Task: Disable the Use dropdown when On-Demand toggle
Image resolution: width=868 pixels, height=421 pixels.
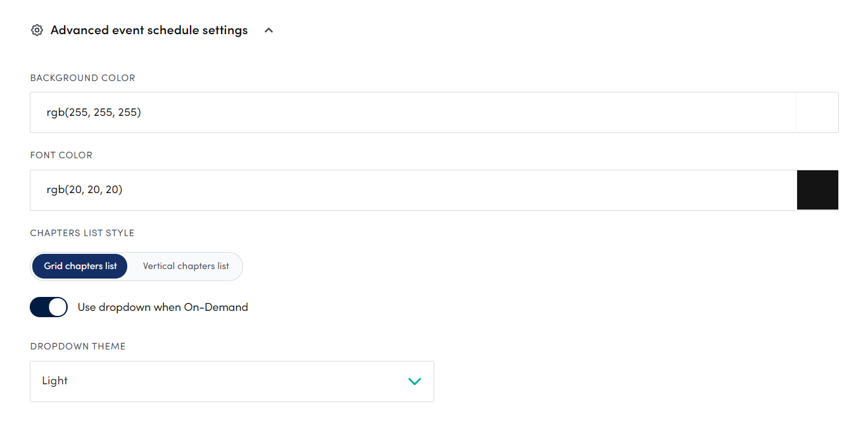Action: 49,307
